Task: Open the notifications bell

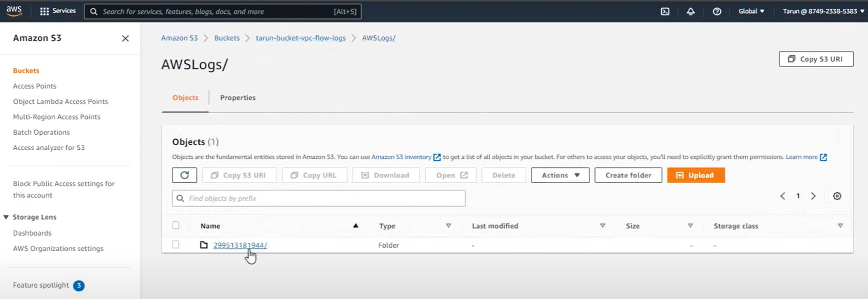Action: pyautogui.click(x=690, y=11)
